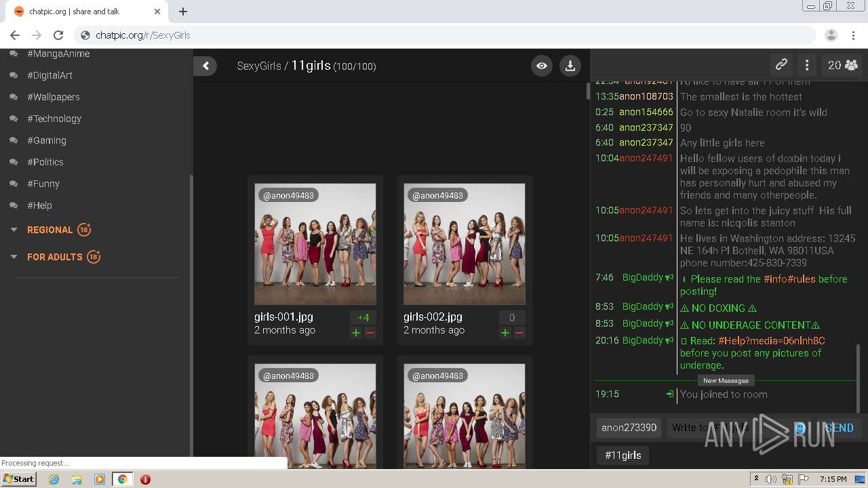Open #DigitalArt room
The image size is (868, 488).
pos(50,75)
